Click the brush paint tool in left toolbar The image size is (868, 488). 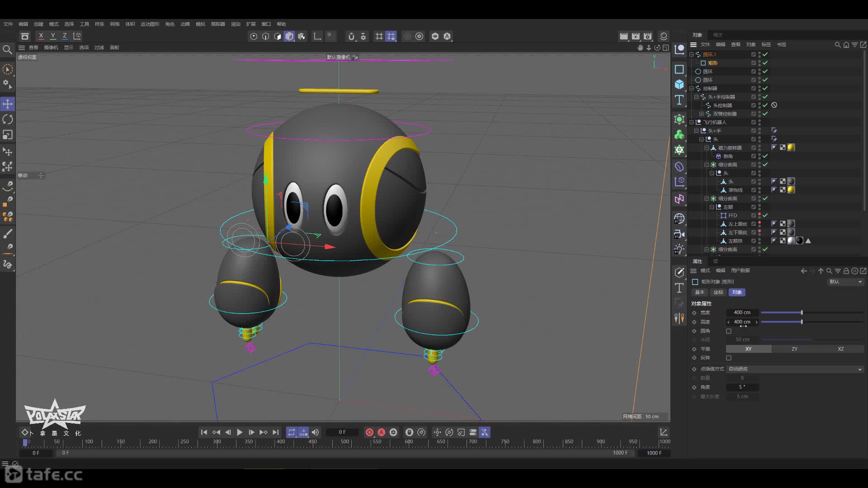pyautogui.click(x=8, y=234)
